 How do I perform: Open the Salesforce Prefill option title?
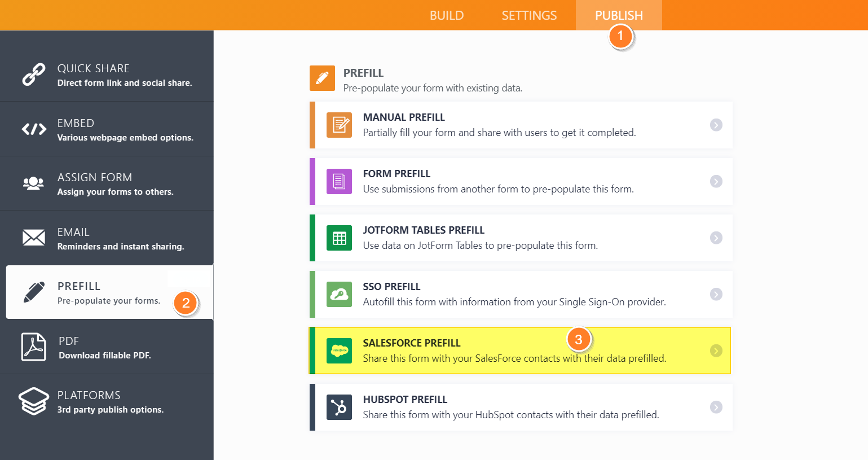412,343
